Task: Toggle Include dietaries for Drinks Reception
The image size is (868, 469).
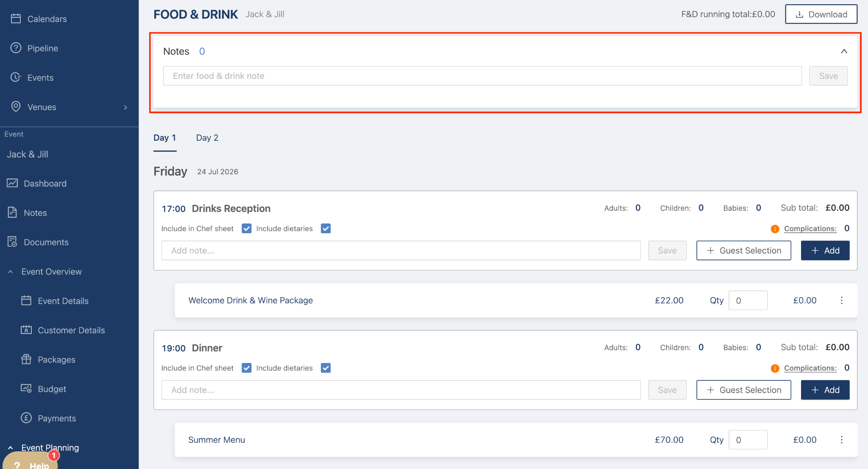Action: [325, 229]
